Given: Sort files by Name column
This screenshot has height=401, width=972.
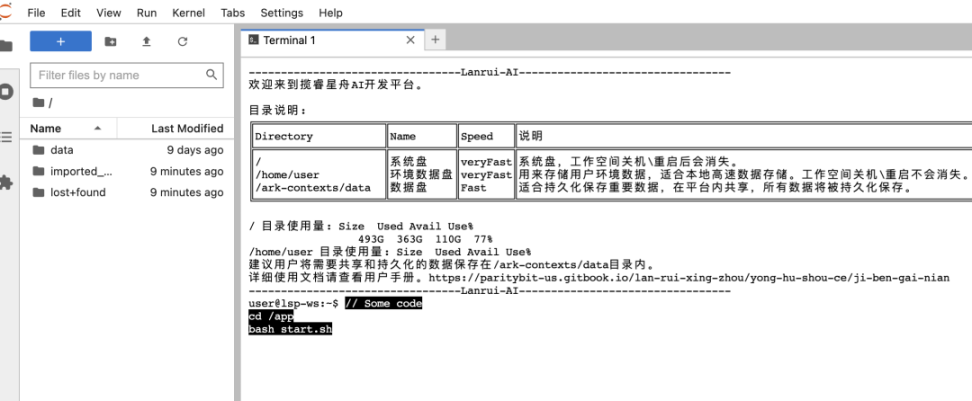Looking at the screenshot, I should [46, 128].
